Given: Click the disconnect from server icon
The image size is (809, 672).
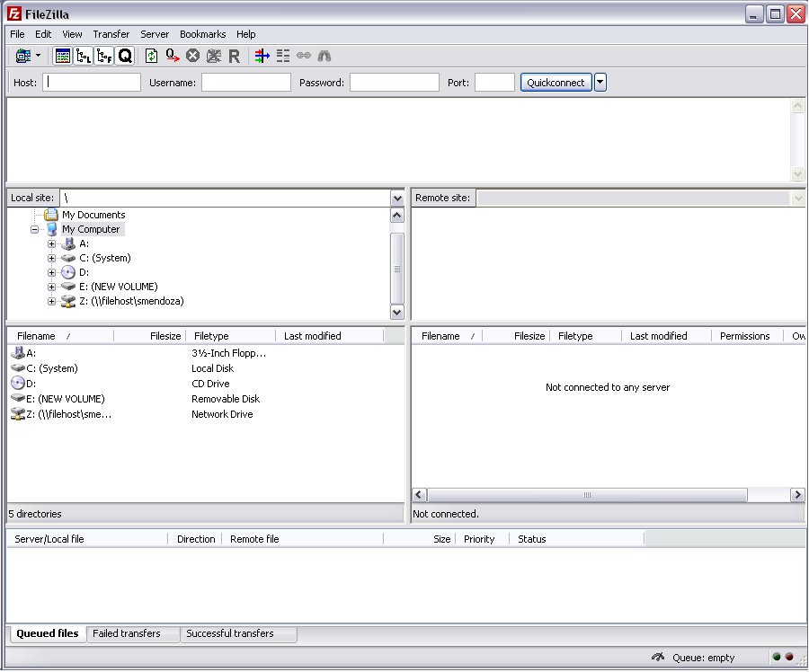Looking at the screenshot, I should pos(213,56).
